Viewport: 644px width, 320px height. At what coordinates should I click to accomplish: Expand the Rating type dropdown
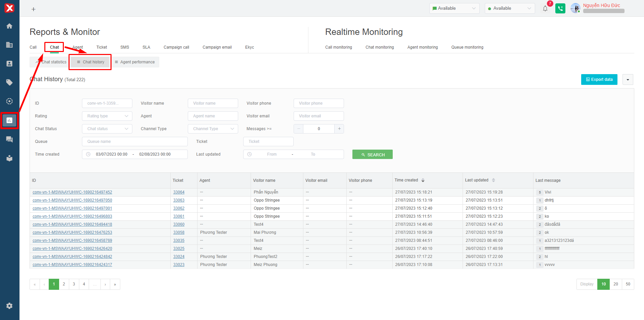(107, 116)
